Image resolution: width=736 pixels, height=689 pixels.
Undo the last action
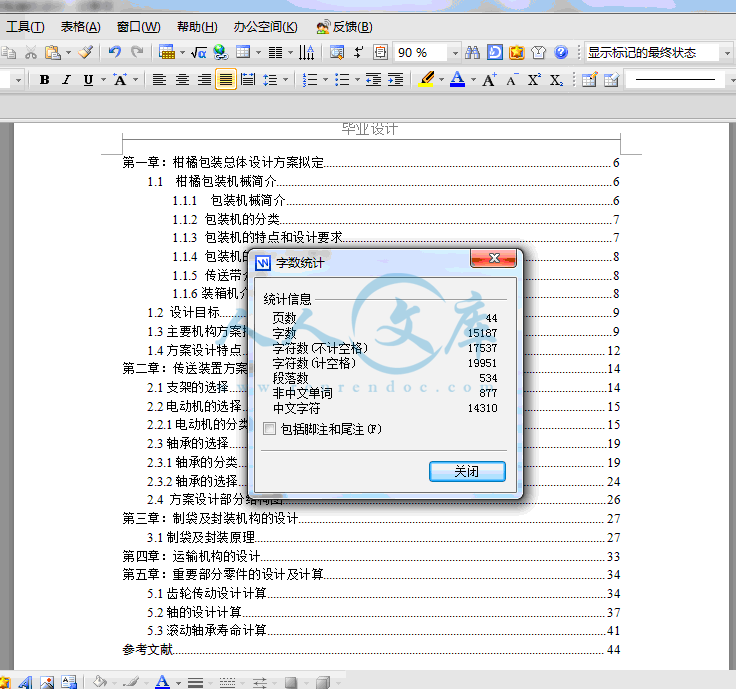(115, 52)
